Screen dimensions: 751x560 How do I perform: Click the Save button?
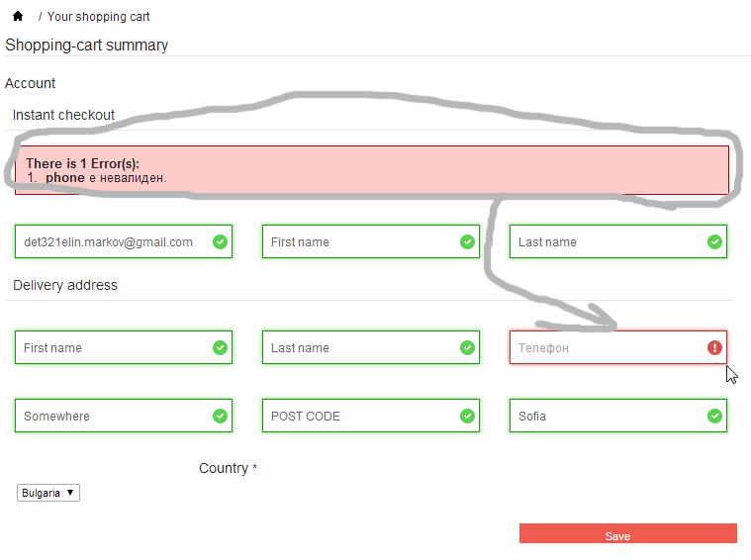[628, 533]
